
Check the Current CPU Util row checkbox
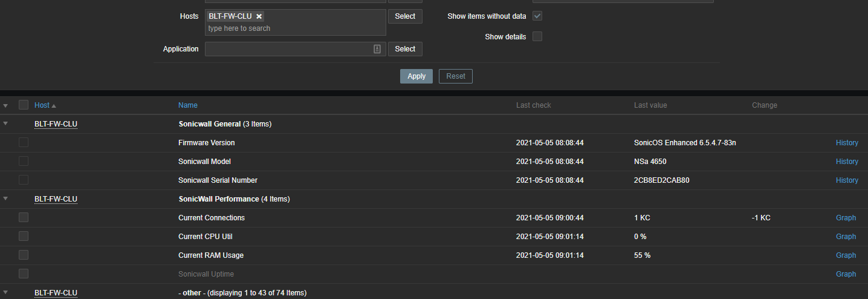24,237
